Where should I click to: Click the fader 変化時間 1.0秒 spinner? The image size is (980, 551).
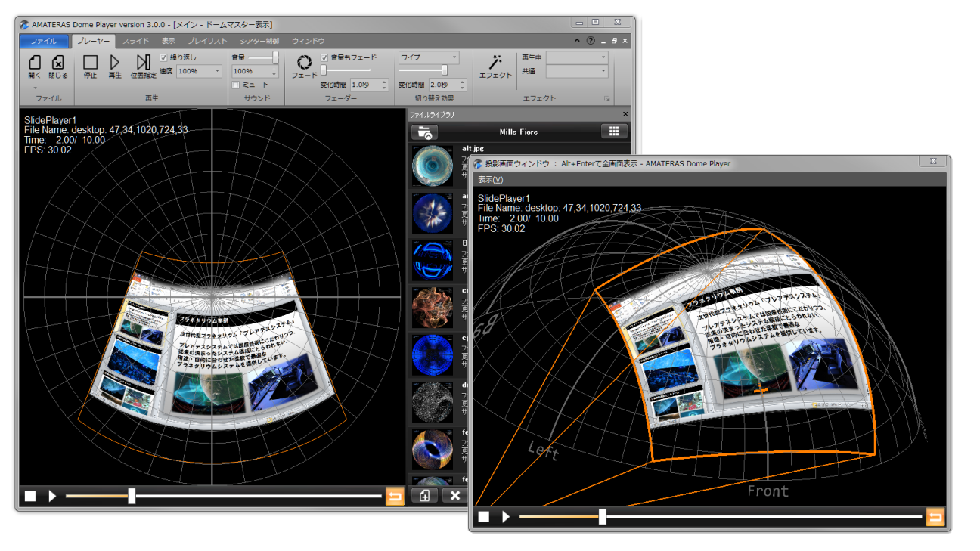pos(369,85)
